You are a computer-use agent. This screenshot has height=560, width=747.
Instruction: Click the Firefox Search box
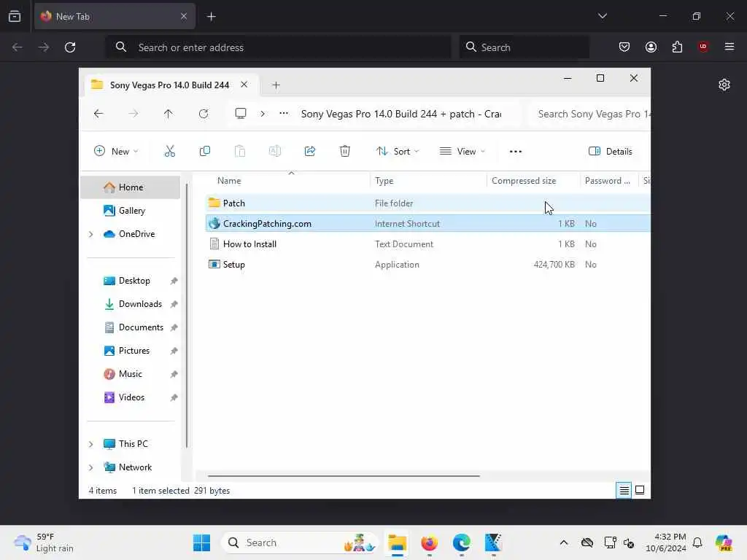coord(525,47)
